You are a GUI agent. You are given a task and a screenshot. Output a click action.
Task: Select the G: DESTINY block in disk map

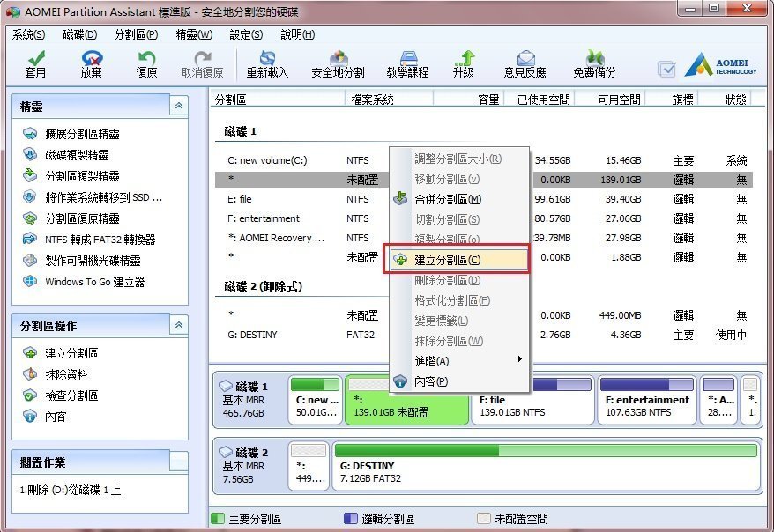pyautogui.click(x=546, y=466)
